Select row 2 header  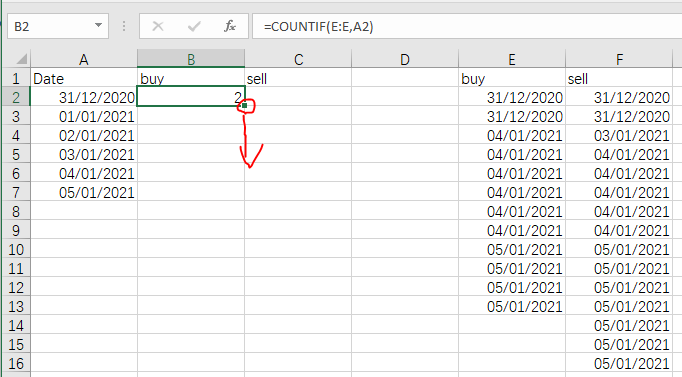[16, 97]
